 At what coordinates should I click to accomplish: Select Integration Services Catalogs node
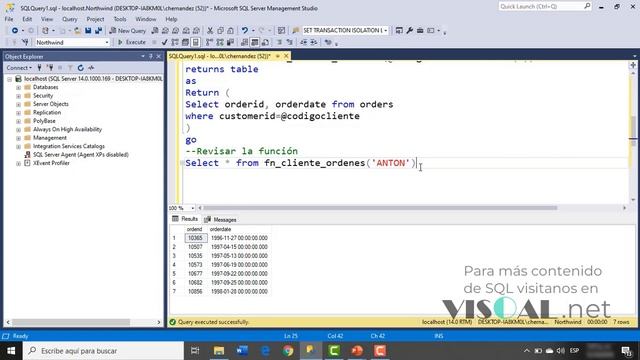point(69,146)
